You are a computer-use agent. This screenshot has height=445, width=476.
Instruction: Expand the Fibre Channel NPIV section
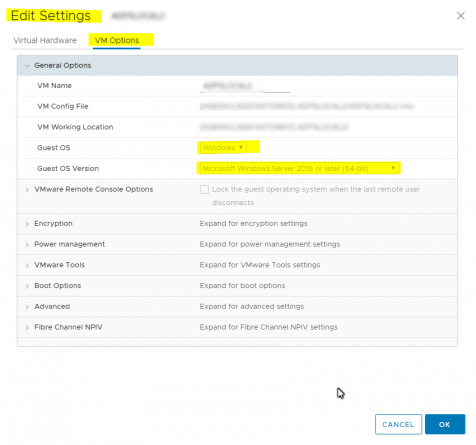click(27, 328)
